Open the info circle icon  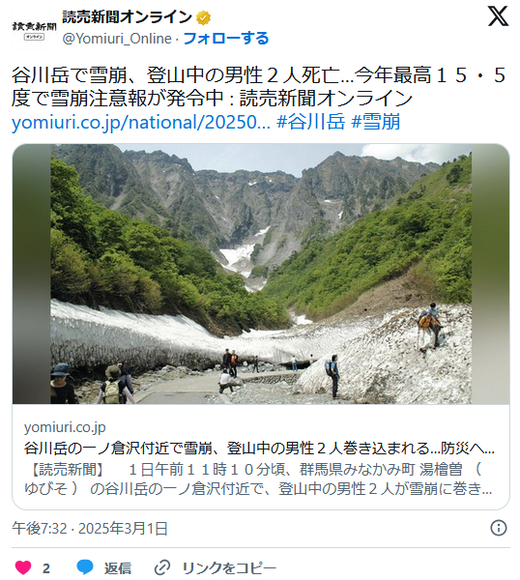[x=498, y=528]
